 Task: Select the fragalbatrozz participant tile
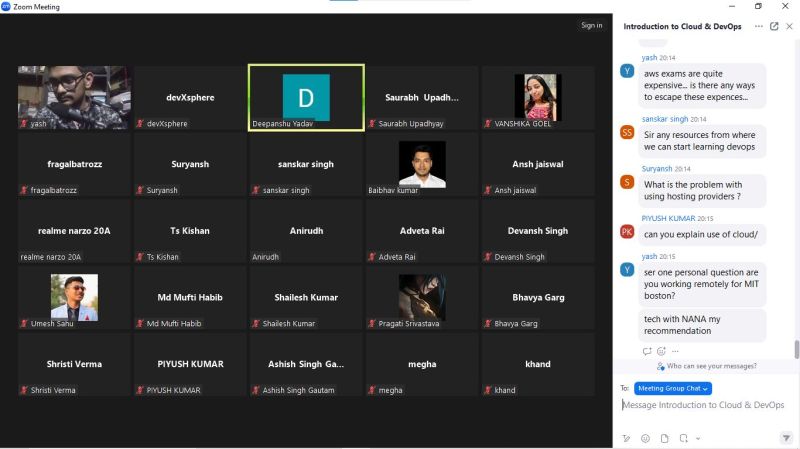pos(74,164)
